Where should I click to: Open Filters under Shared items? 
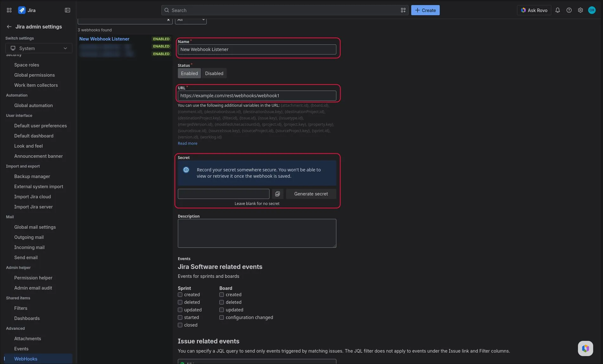coord(21,308)
